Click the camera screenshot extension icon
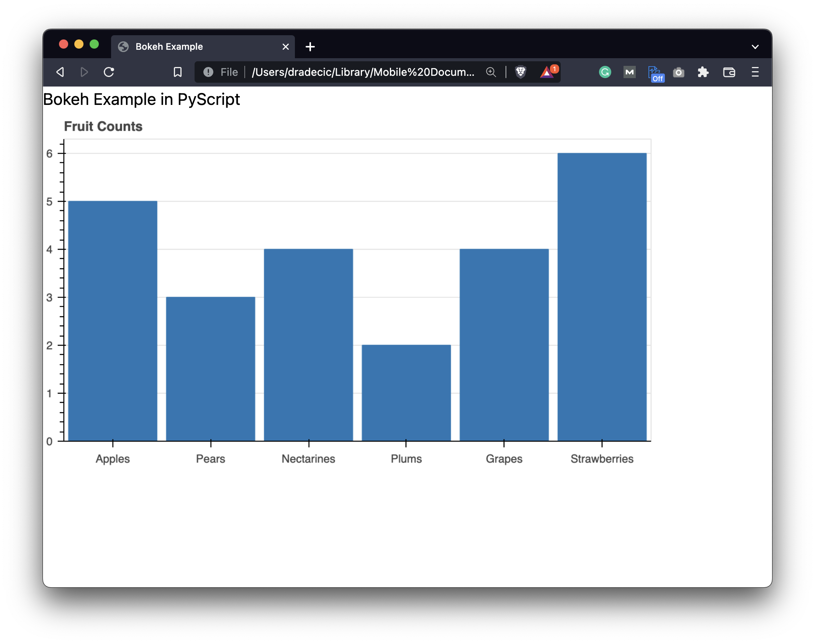This screenshot has width=815, height=644. pyautogui.click(x=679, y=72)
